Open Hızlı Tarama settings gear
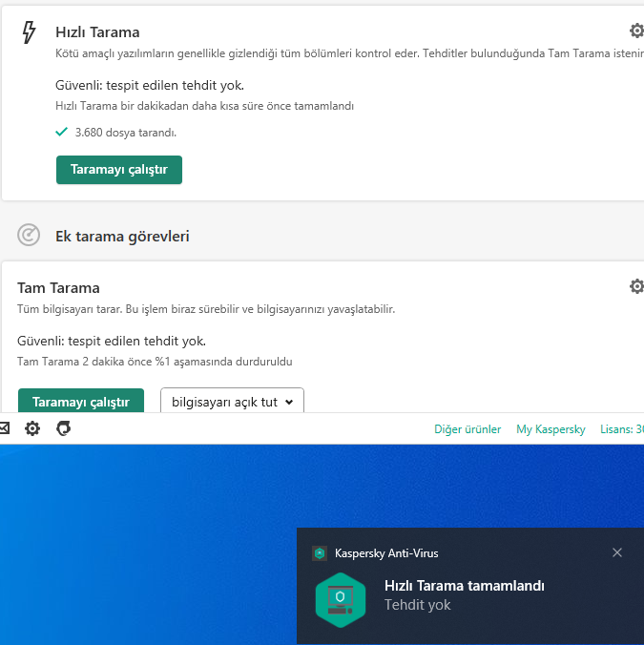 point(636,31)
